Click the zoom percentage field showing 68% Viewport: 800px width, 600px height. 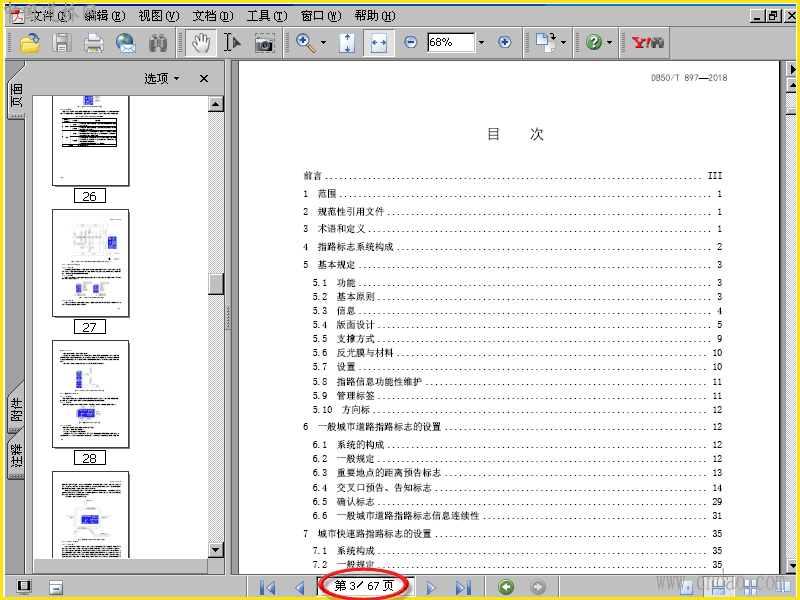coord(451,42)
